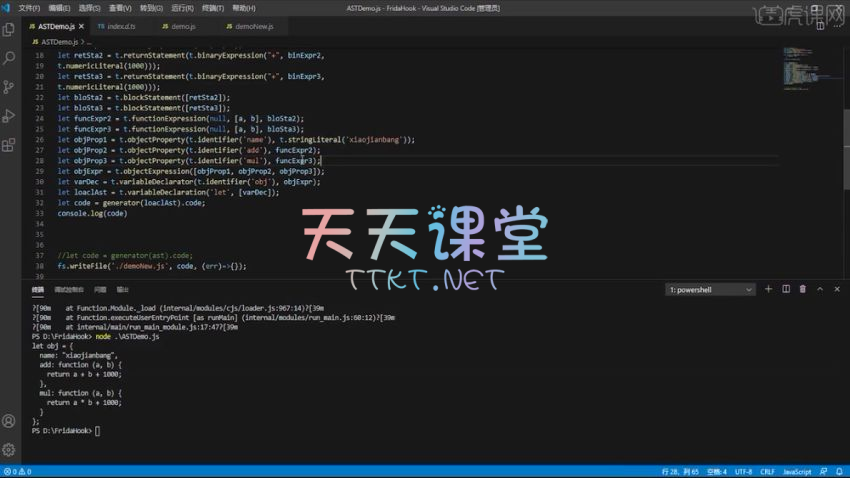Change UTF-8 file encoding in status bar
850x478 pixels.
click(744, 471)
